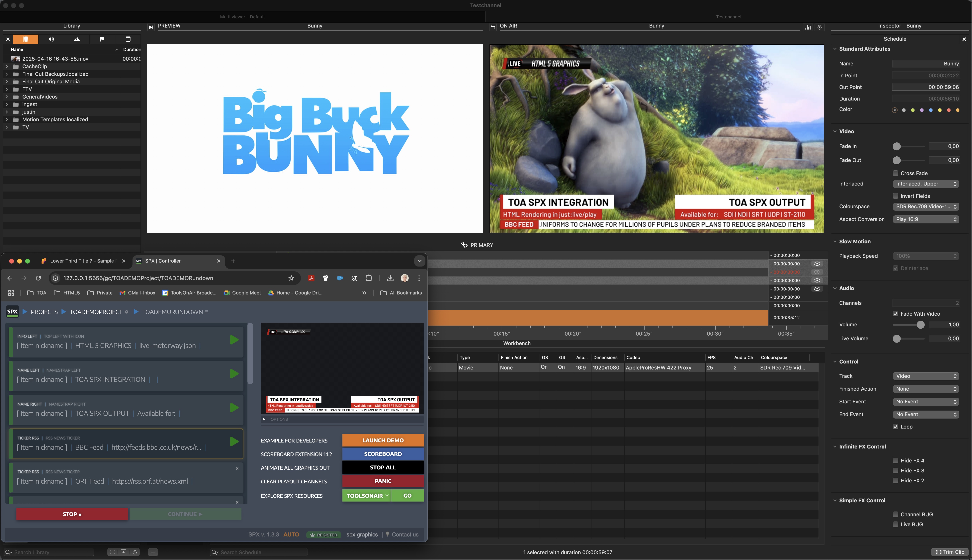Open GMail-Inbox bookmark
The image size is (972, 560).
[x=137, y=293]
